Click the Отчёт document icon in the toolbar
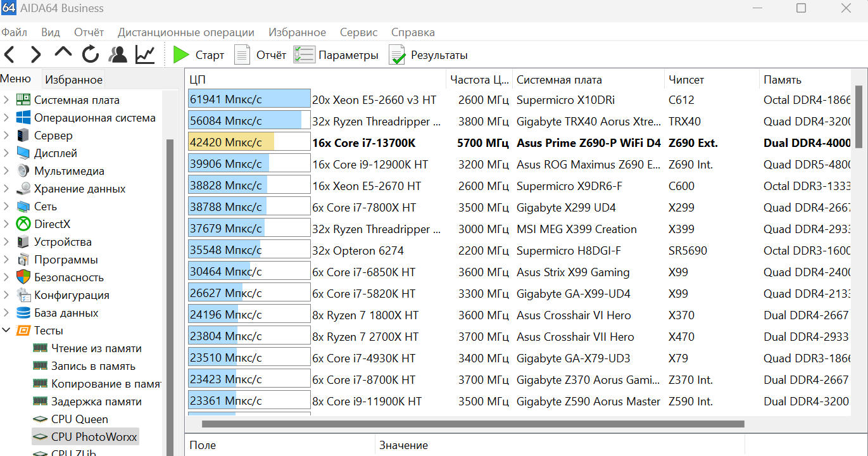This screenshot has height=456, width=868. [242, 55]
